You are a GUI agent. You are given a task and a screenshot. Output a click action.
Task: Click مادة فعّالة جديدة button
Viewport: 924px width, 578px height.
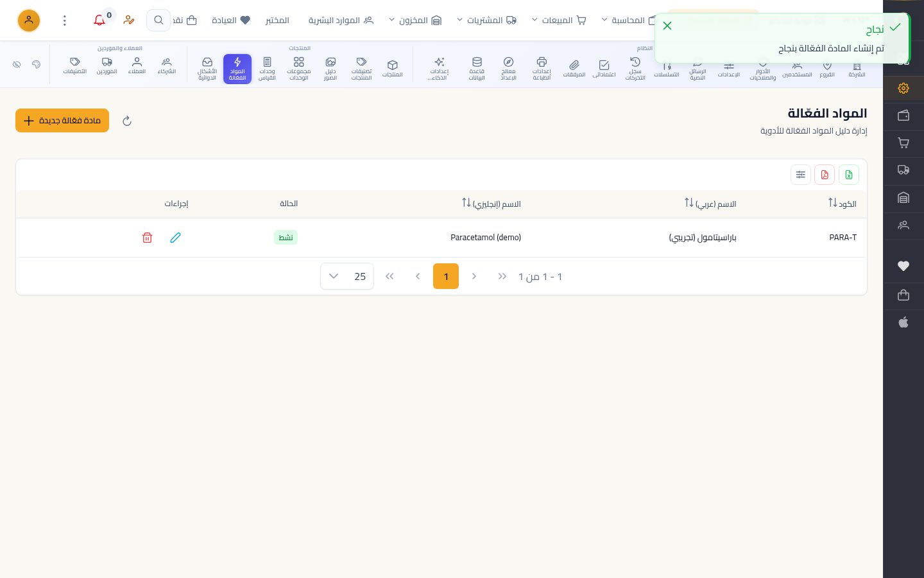pyautogui.click(x=62, y=121)
